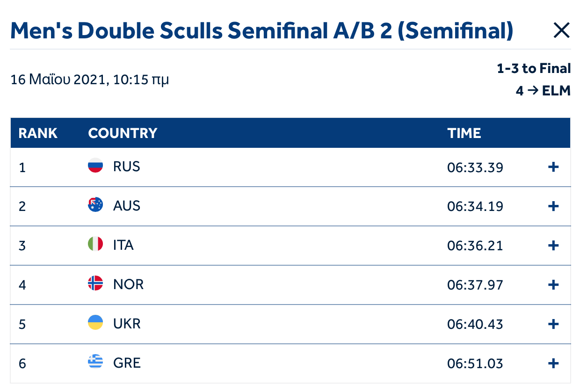Click the COUNTRY column header

coord(123,133)
